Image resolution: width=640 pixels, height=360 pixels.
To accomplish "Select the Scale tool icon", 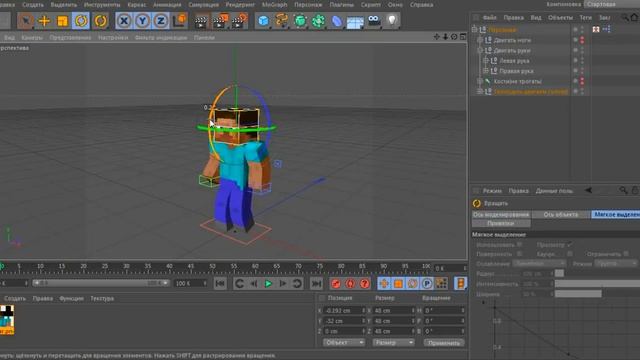I will coord(62,21).
